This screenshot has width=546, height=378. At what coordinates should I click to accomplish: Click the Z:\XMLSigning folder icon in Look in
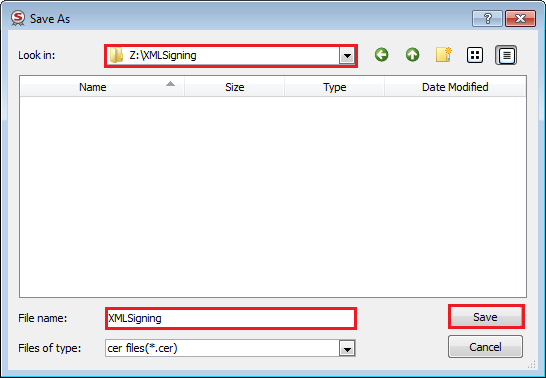(116, 55)
